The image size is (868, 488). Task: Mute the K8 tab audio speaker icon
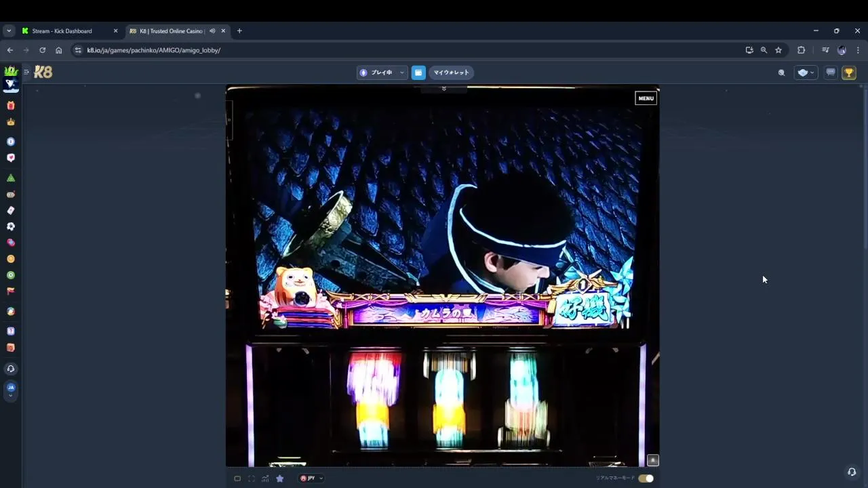(x=212, y=30)
